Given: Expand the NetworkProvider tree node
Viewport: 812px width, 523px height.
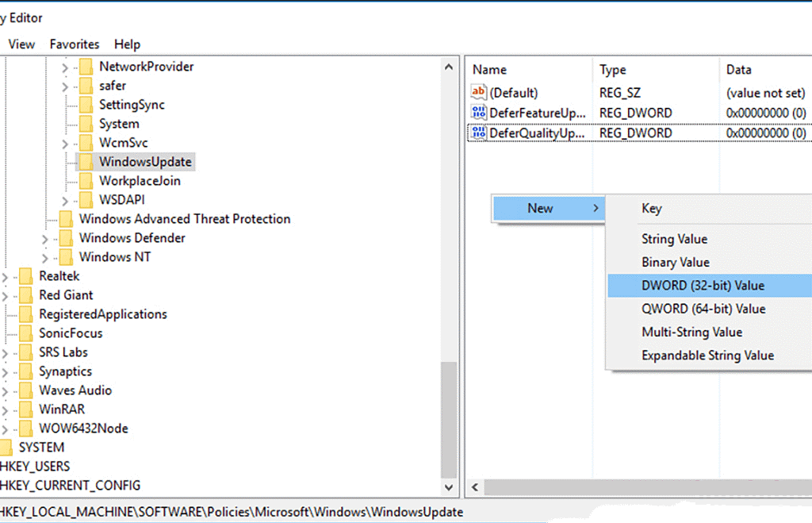Looking at the screenshot, I should coord(65,67).
